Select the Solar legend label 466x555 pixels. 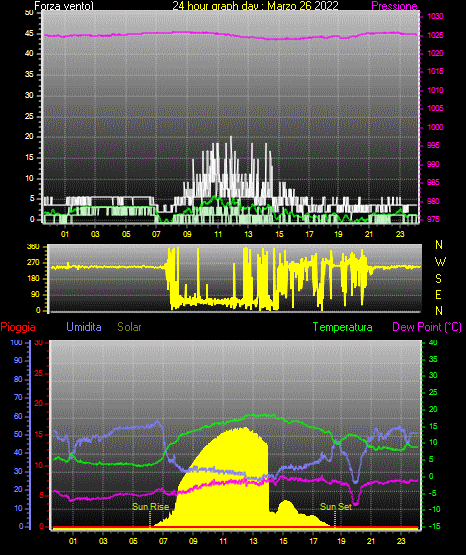[x=130, y=327]
